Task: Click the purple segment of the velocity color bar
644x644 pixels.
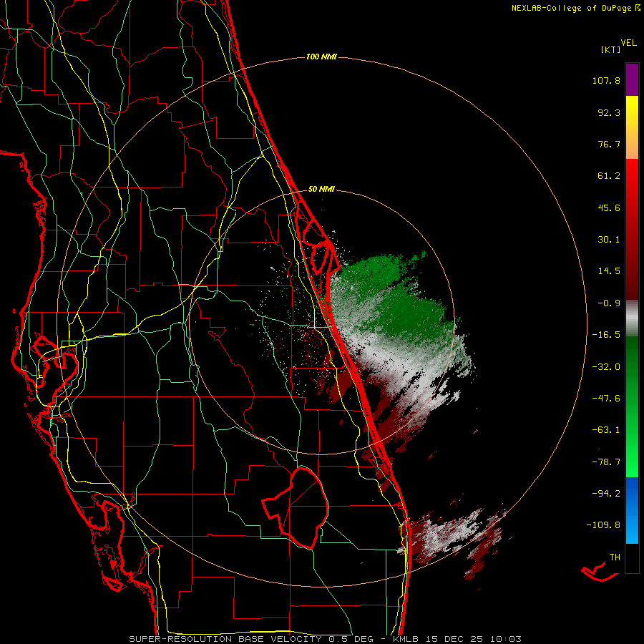Action: coord(632,79)
